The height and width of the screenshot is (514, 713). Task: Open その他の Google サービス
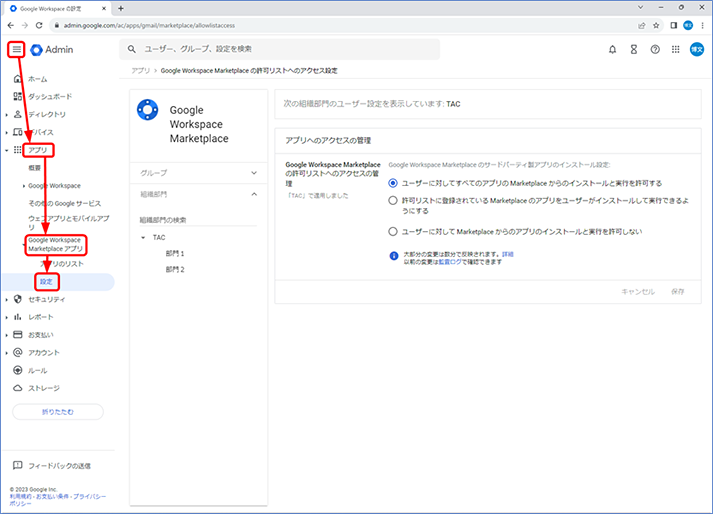click(x=65, y=203)
